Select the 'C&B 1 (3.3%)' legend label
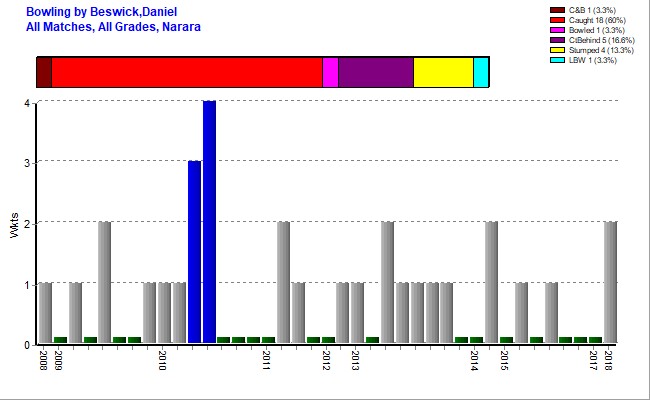 (592, 10)
